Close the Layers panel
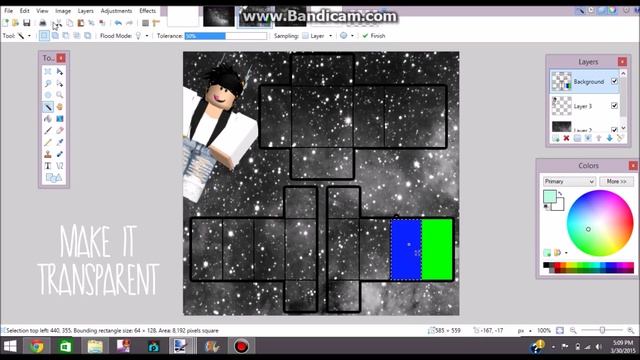The height and width of the screenshot is (360, 640). [622, 62]
